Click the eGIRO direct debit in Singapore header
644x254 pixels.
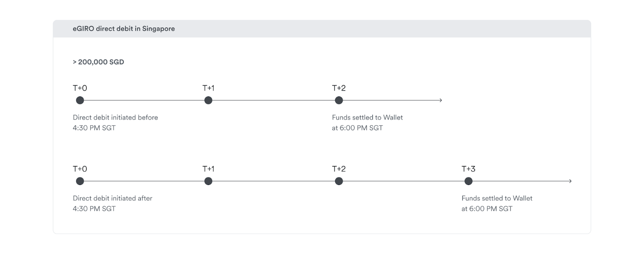124,29
